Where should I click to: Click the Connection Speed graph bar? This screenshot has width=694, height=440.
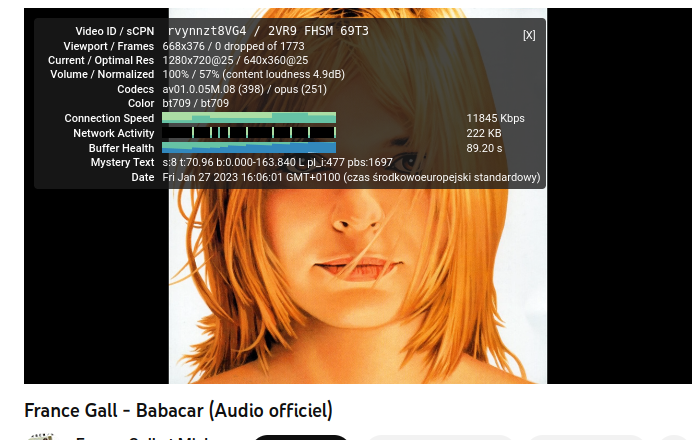click(249, 118)
